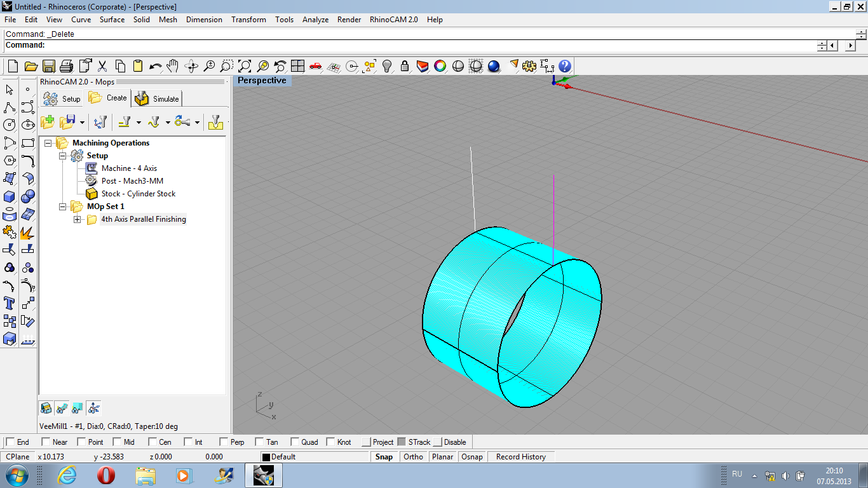868x488 pixels.
Task: Click the light bulb Hide icon
Action: [387, 66]
